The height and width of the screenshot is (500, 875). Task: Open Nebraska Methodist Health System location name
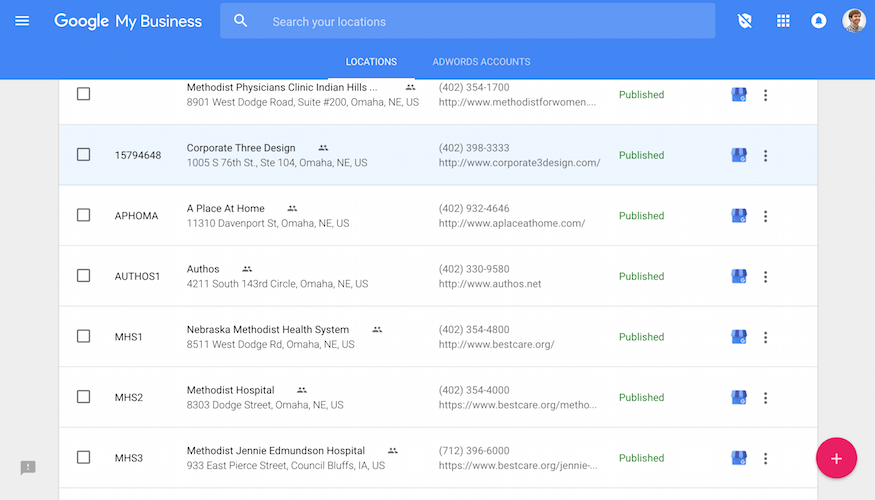pos(268,330)
